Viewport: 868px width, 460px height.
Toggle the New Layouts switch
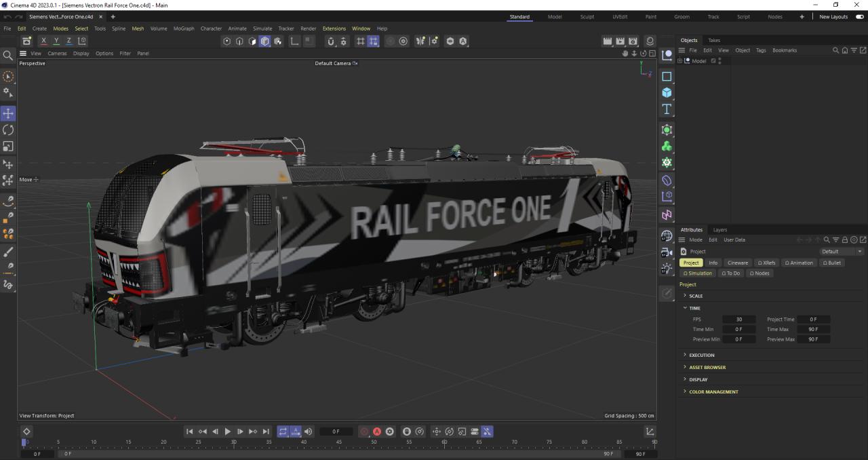860,17
